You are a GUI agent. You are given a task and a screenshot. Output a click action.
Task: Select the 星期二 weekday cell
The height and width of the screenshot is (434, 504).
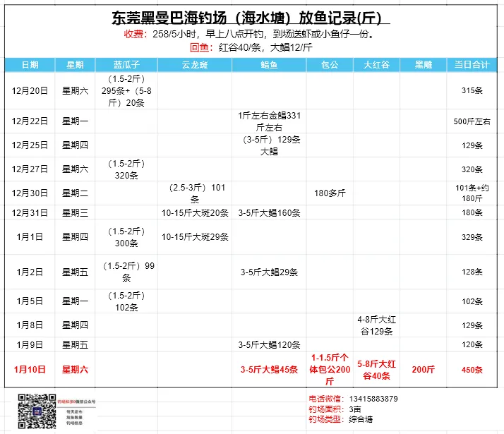pyautogui.click(x=75, y=193)
